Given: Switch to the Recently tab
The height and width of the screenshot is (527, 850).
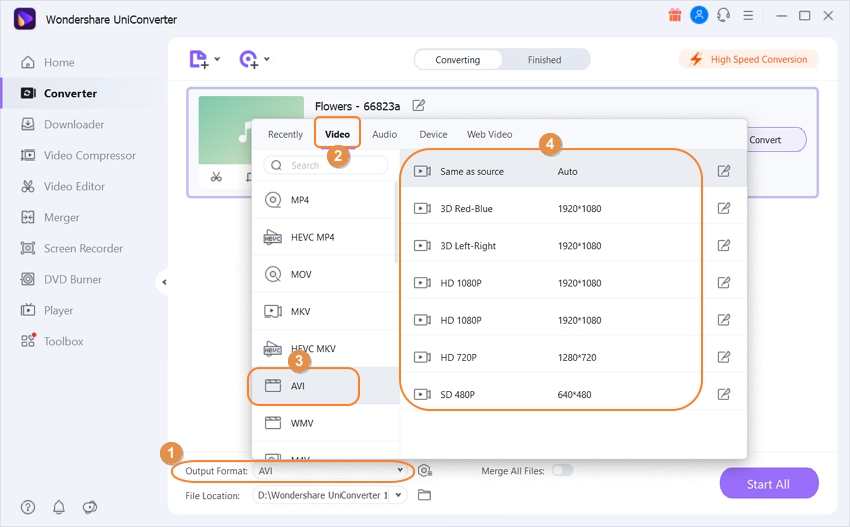Looking at the screenshot, I should (285, 134).
